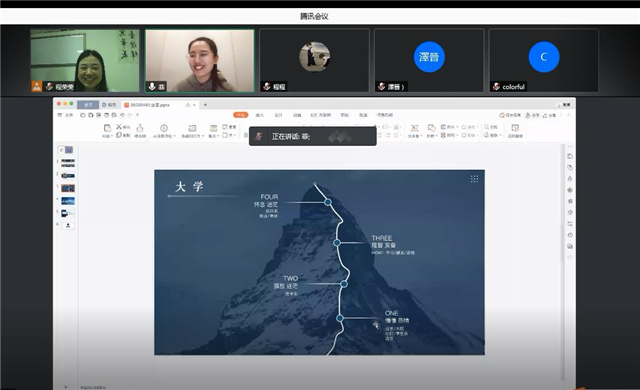This screenshot has width=640, height=390.
Task: Click the Share button at top right
Action: click(549, 115)
